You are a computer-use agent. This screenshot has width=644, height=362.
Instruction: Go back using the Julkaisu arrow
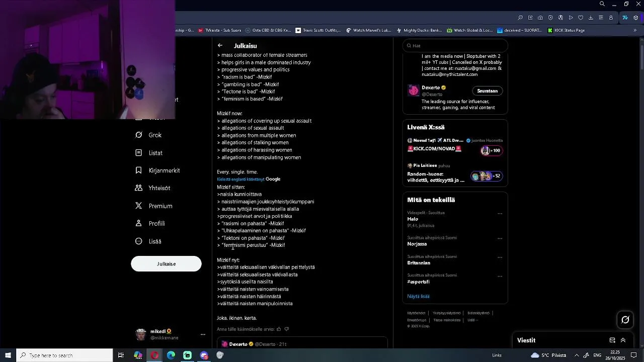click(220, 45)
